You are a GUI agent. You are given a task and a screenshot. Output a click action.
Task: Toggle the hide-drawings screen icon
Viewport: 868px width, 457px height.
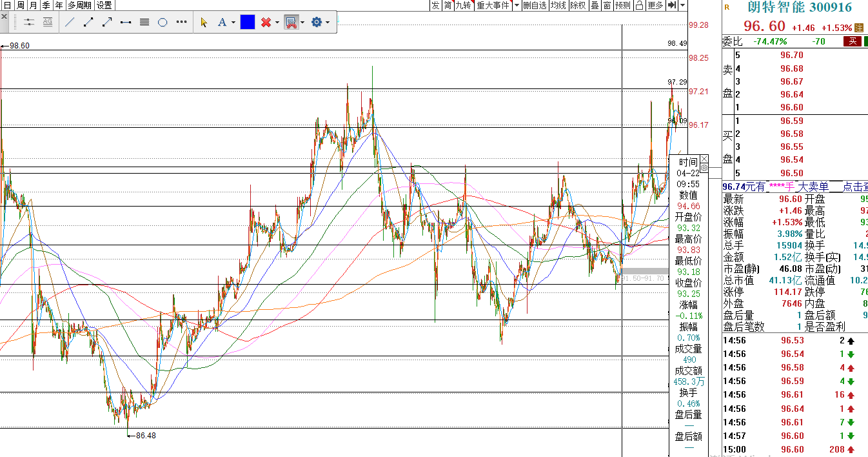pyautogui.click(x=291, y=23)
